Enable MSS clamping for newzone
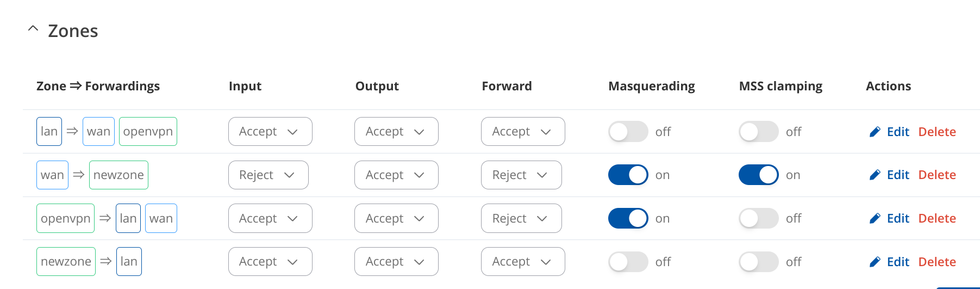 758,262
